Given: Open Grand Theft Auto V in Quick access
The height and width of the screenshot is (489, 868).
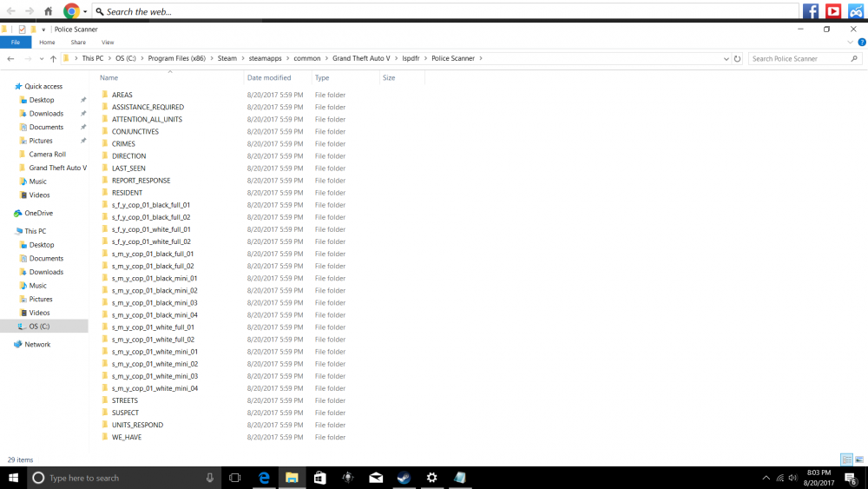Looking at the screenshot, I should coord(57,168).
